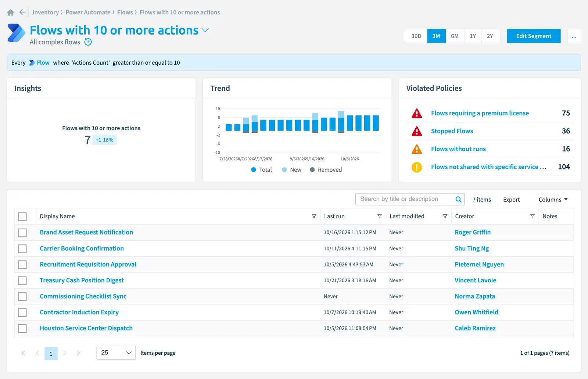
Task: Click the Edit Segment button
Action: pyautogui.click(x=534, y=36)
